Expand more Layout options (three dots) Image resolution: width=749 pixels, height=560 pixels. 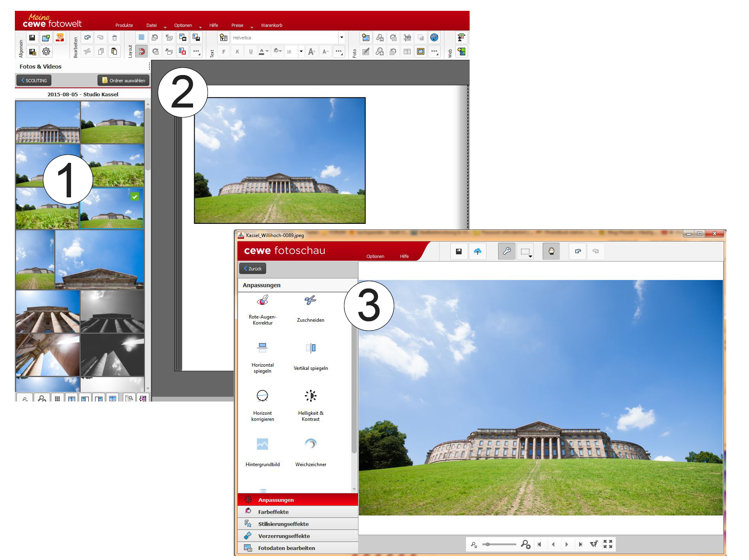click(196, 51)
